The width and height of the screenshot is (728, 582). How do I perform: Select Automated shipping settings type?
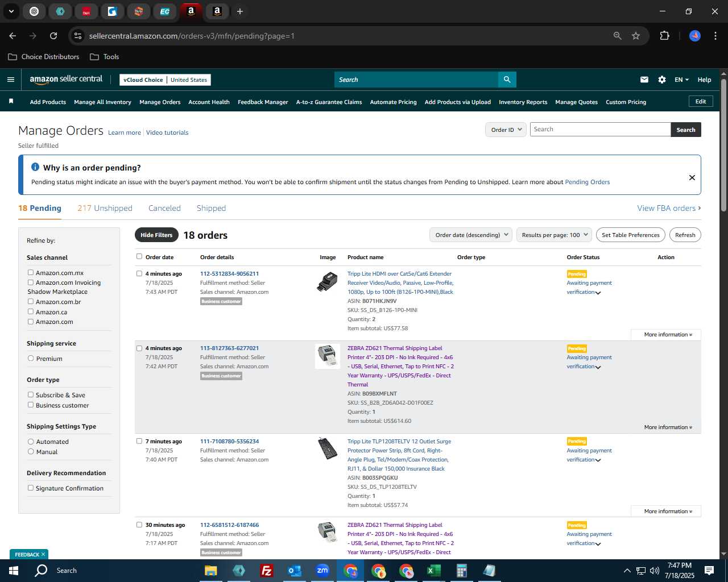[x=31, y=441]
